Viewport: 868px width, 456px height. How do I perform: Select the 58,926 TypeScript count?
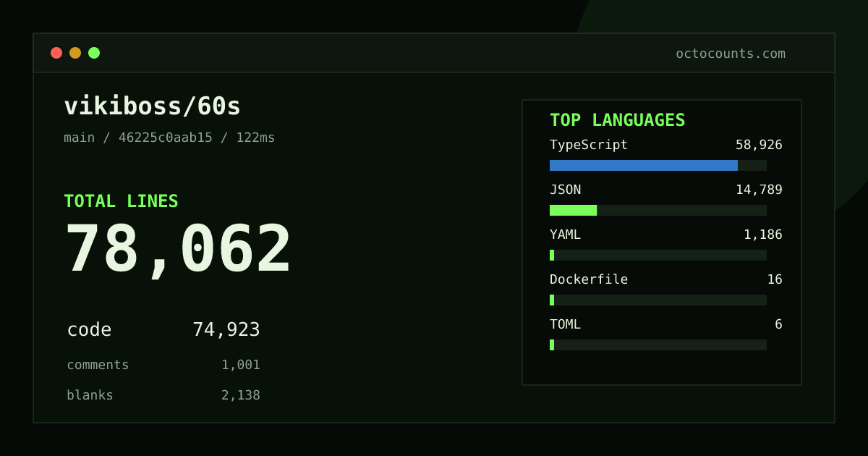[x=759, y=145]
